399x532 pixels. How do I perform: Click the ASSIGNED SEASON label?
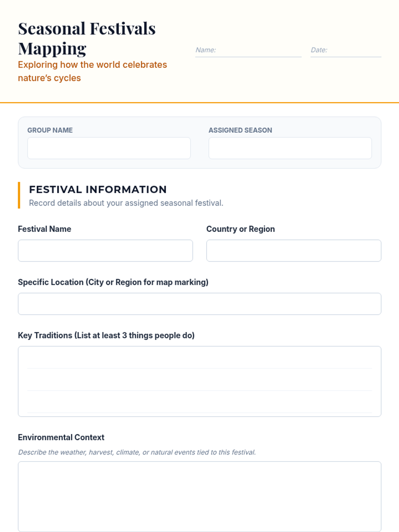(240, 130)
